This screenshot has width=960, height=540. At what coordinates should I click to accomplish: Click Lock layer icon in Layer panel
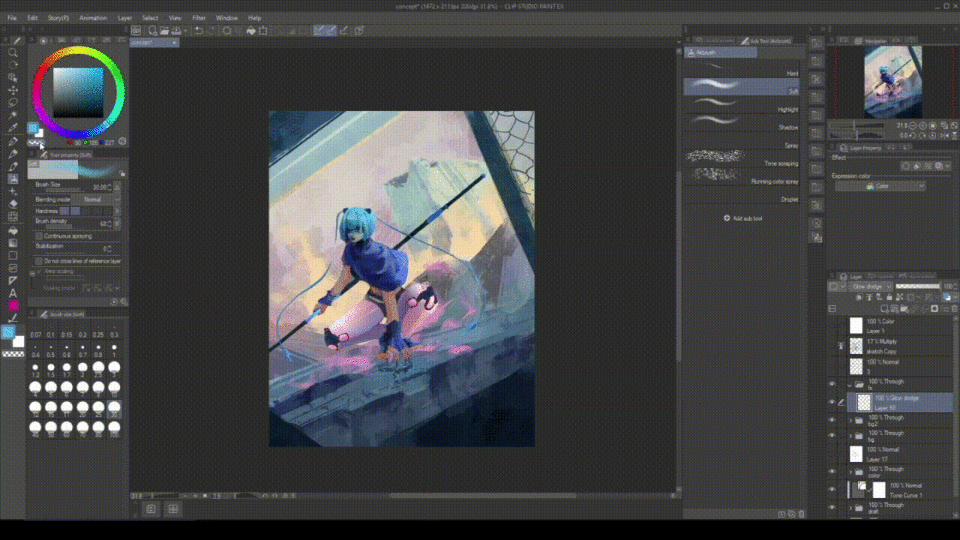[889, 298]
